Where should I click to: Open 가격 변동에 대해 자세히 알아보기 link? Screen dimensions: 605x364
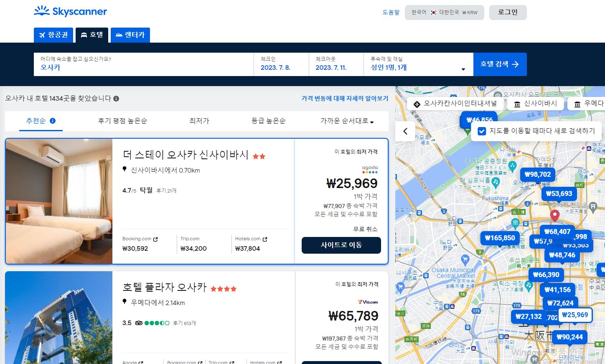[x=345, y=98]
